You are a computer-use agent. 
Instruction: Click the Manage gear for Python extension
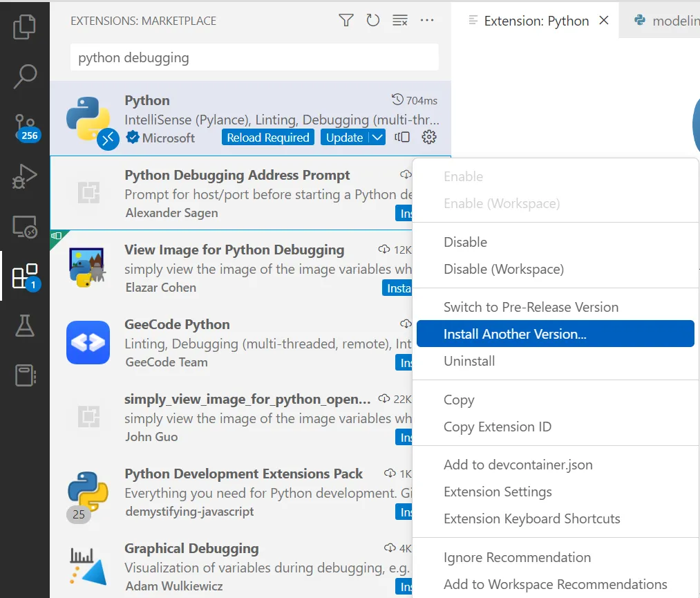[429, 137]
